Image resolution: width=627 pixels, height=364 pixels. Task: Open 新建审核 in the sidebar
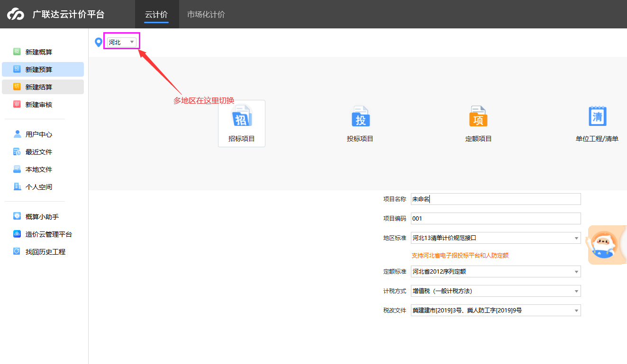[x=43, y=104]
